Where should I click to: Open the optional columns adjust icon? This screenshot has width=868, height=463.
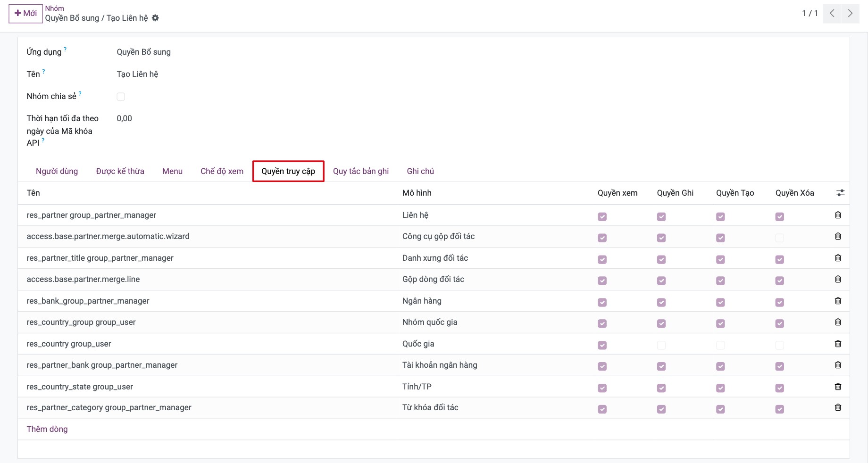pyautogui.click(x=840, y=193)
